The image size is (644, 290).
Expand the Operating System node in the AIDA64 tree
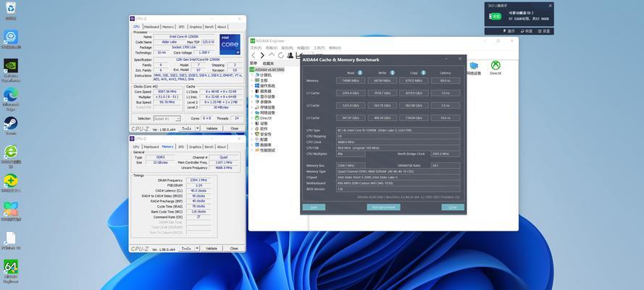click(252, 86)
